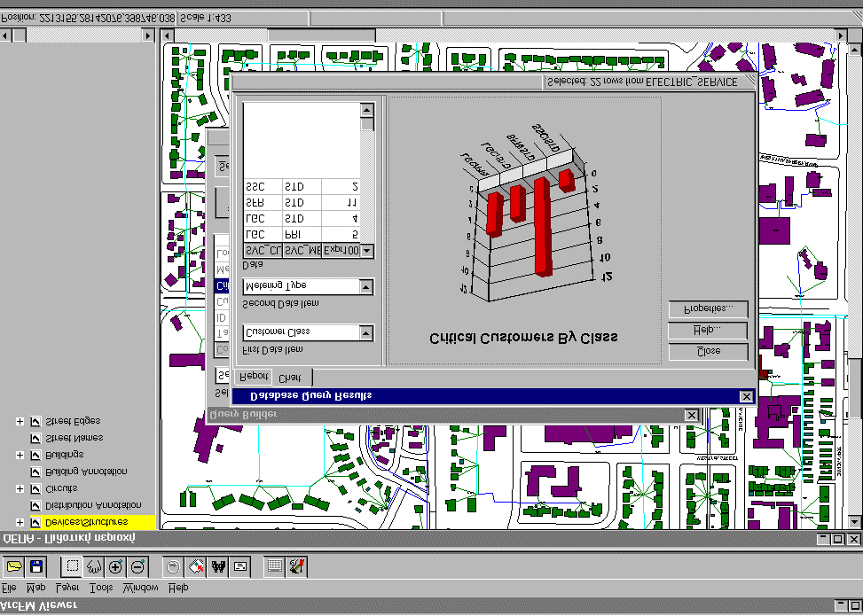Open chart Properties... button
The width and height of the screenshot is (863, 616).
click(709, 309)
